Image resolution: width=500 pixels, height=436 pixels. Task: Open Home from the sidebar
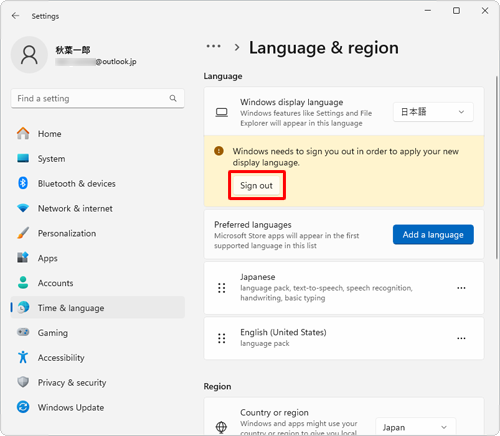(98, 134)
